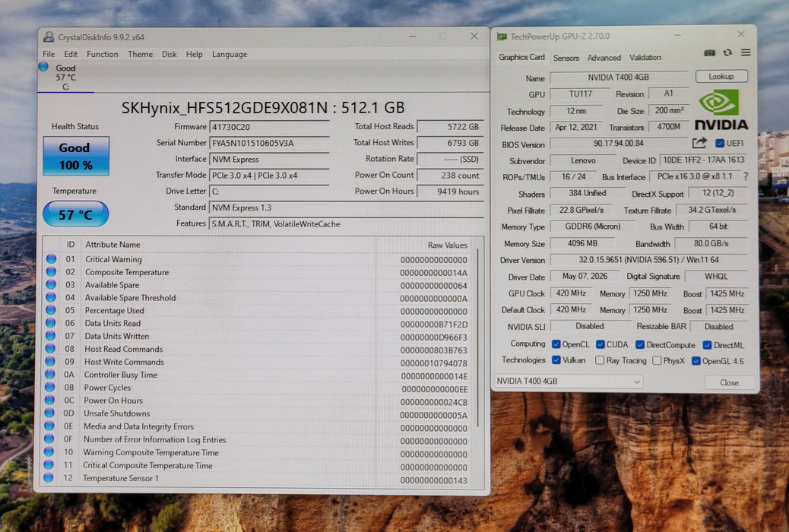The width and height of the screenshot is (789, 532).
Task: Click the status dot for Available Spare row
Action: 51,284
